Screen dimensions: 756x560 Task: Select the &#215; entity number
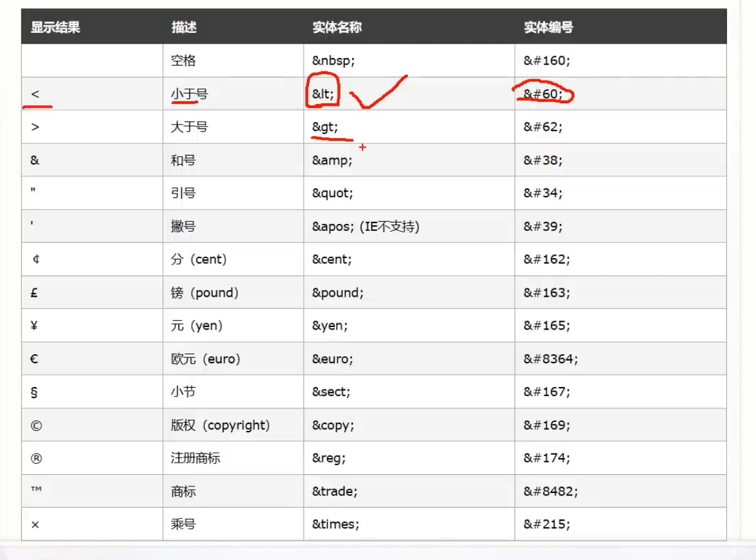point(547,525)
